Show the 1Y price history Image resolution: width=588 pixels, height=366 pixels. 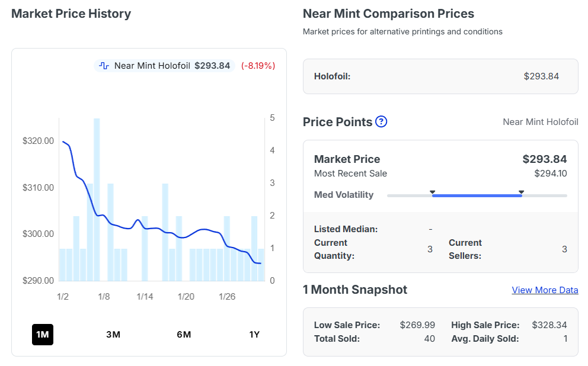tap(254, 335)
